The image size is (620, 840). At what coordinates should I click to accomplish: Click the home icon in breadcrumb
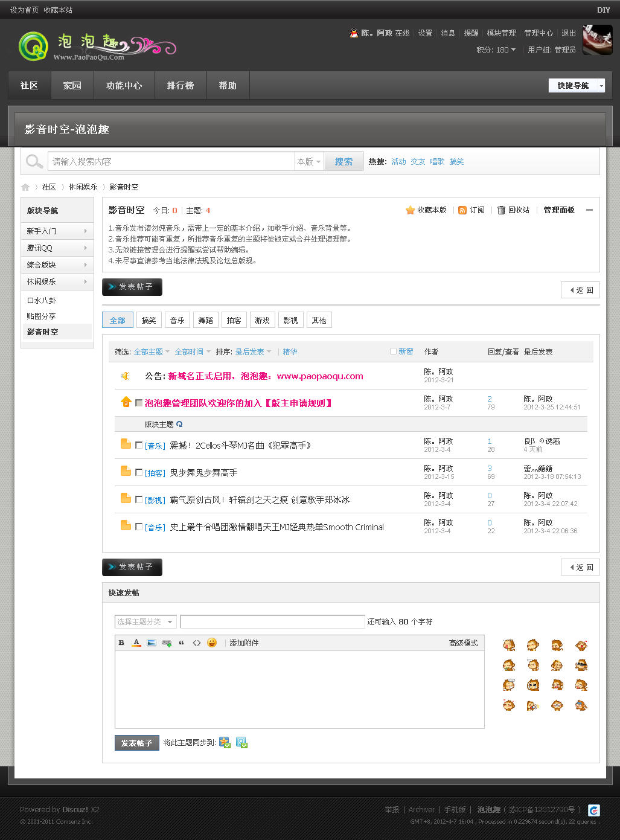click(25, 187)
